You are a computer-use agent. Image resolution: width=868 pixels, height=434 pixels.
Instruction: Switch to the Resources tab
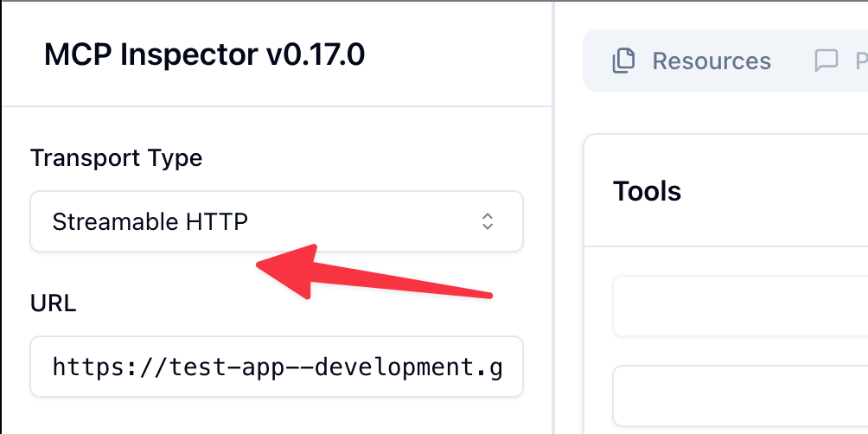pos(692,61)
